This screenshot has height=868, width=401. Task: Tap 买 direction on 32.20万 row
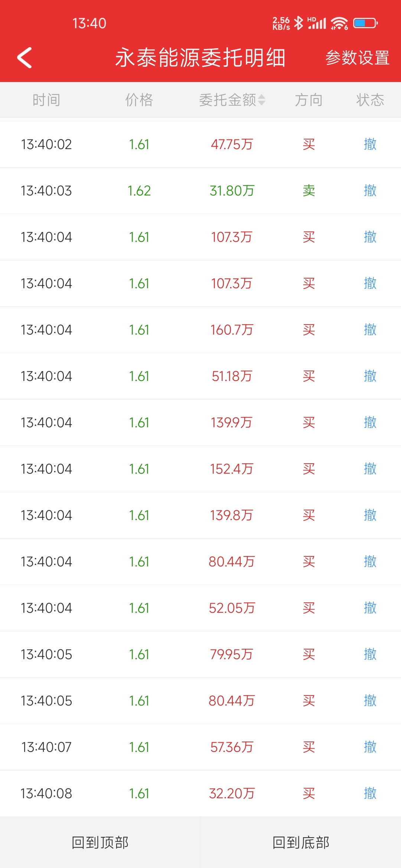point(309,793)
